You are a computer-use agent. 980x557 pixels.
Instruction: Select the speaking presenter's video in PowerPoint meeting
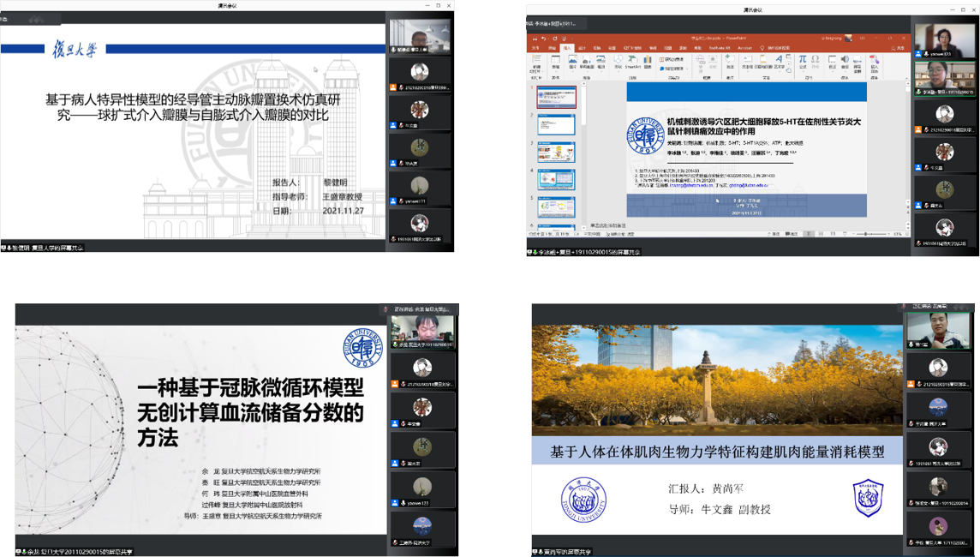944,78
